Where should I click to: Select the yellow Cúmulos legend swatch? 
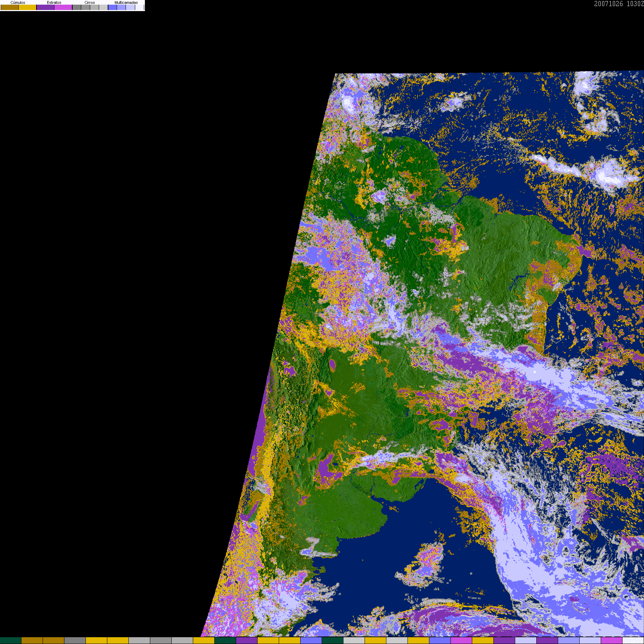pyautogui.click(x=28, y=7)
